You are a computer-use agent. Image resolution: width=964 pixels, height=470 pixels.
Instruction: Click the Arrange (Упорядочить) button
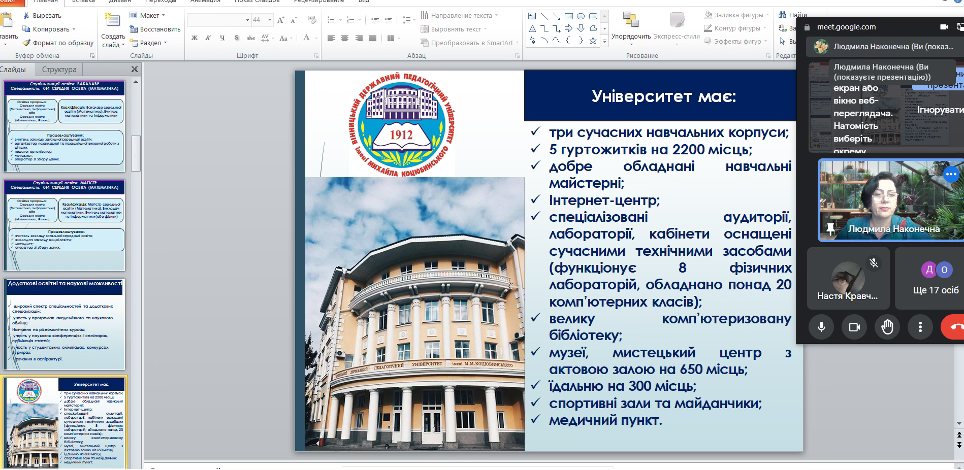[x=630, y=26]
